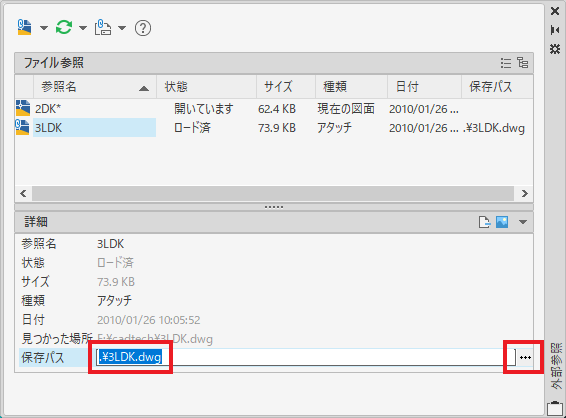
Task: Select the 3LDK reference row
Action: click(x=274, y=128)
